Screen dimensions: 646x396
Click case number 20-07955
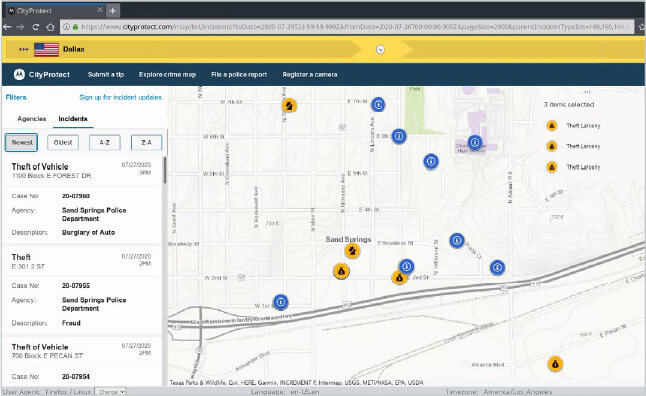(76, 286)
